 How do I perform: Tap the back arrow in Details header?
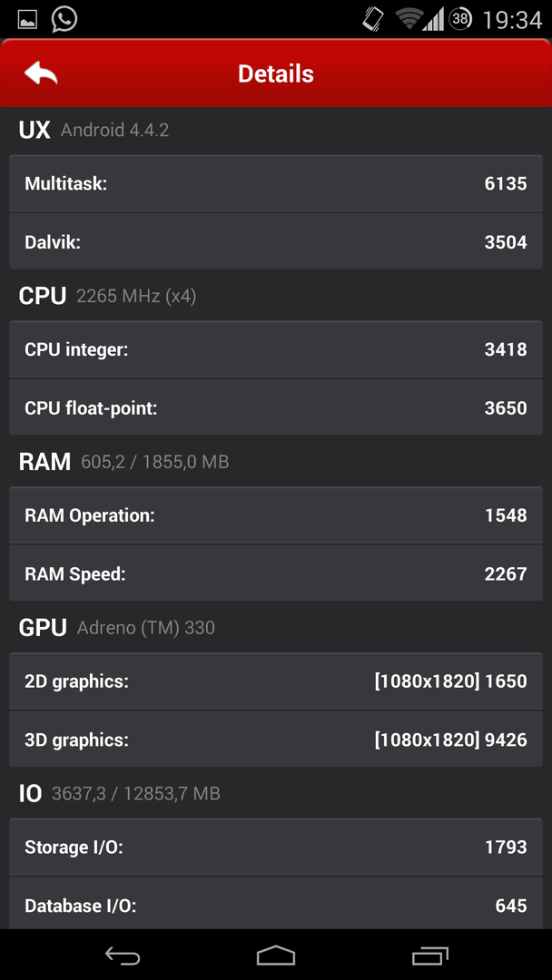(x=41, y=73)
